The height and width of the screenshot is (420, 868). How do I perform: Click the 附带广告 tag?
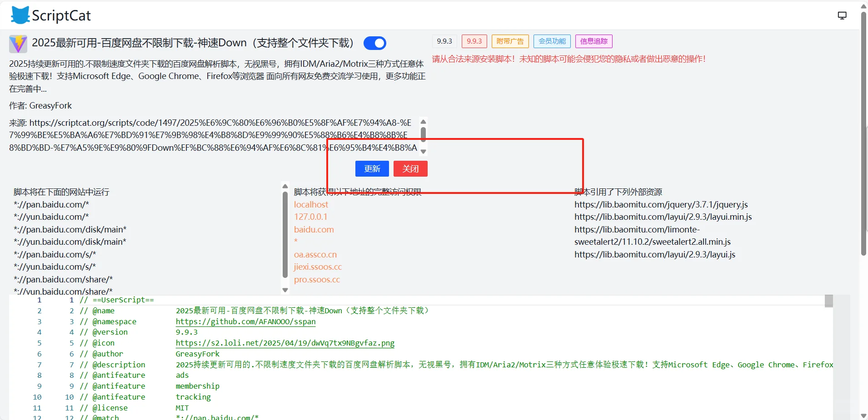click(x=510, y=41)
